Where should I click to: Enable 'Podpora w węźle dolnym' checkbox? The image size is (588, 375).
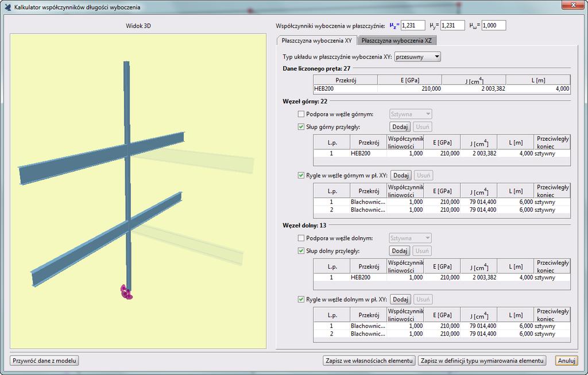[301, 238]
